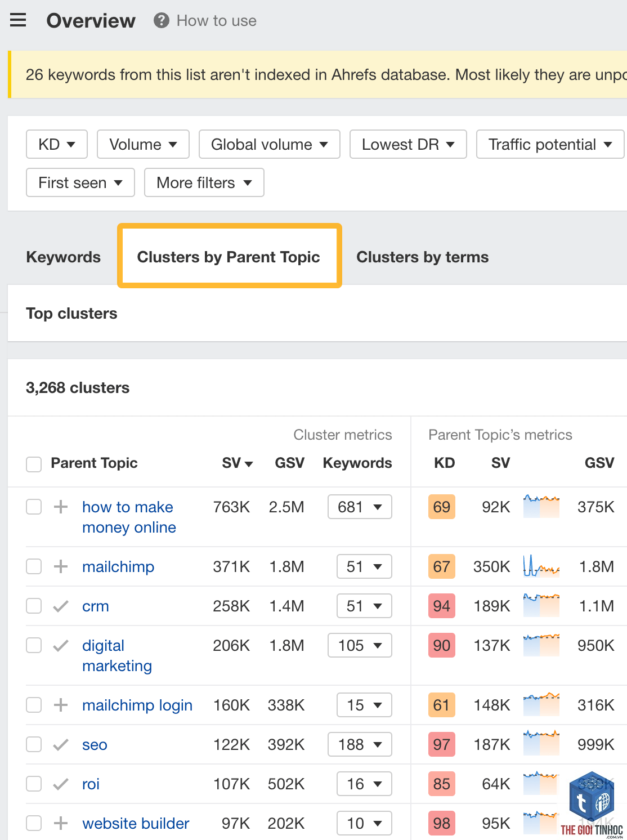Screen dimensions: 627x840
Task: Click the orange KD 69 badge
Action: (442, 507)
